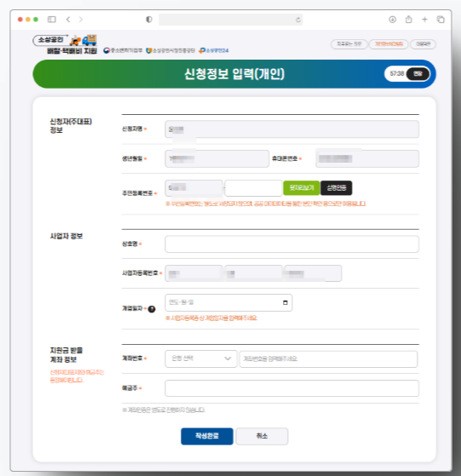The height and width of the screenshot is (476, 461).
Task: Click the 예금주 account holder field
Action: coord(291,388)
